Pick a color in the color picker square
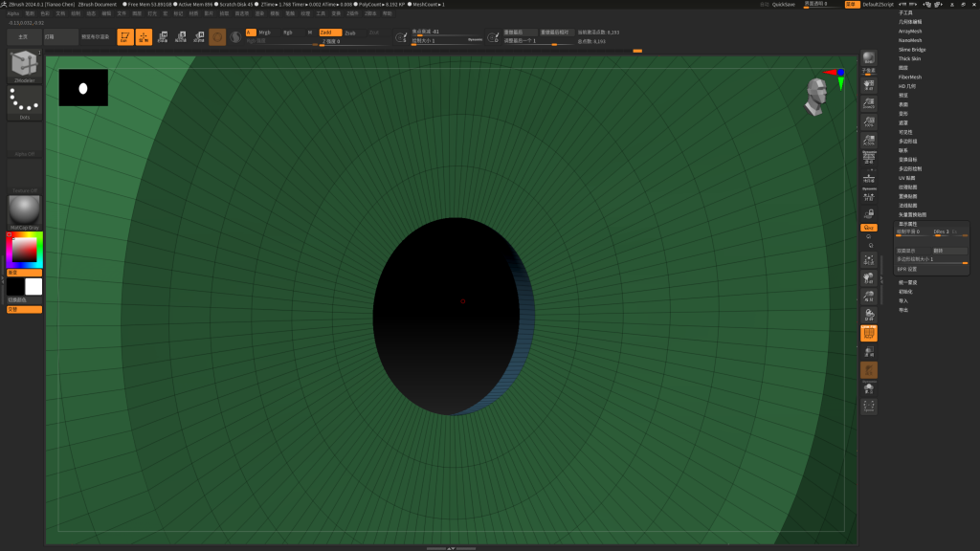The image size is (980, 551). (x=24, y=250)
